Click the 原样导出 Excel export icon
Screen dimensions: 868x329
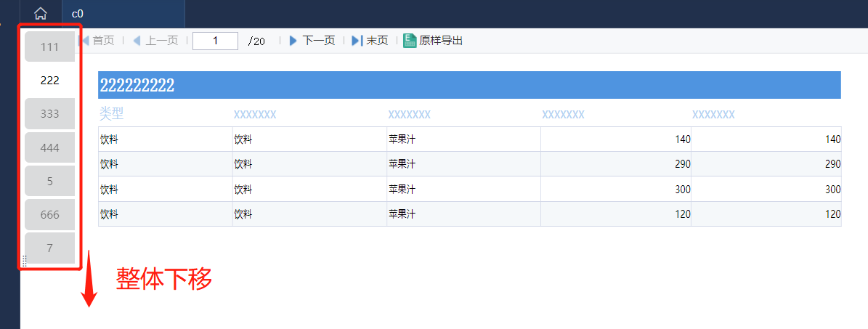click(x=410, y=41)
